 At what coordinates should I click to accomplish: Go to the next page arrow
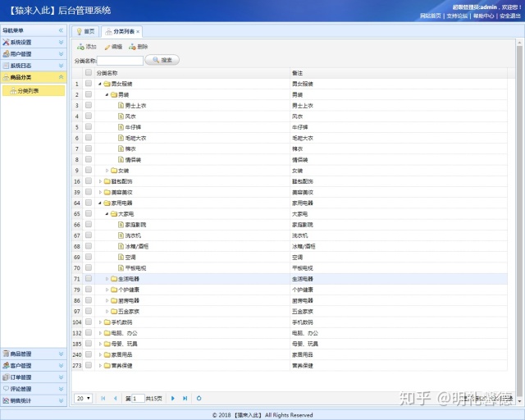click(173, 398)
